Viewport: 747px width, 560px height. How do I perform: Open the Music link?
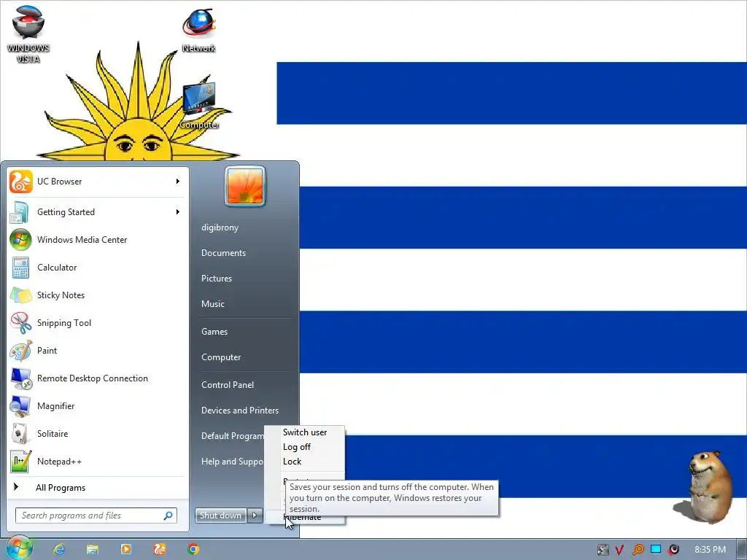click(x=212, y=304)
